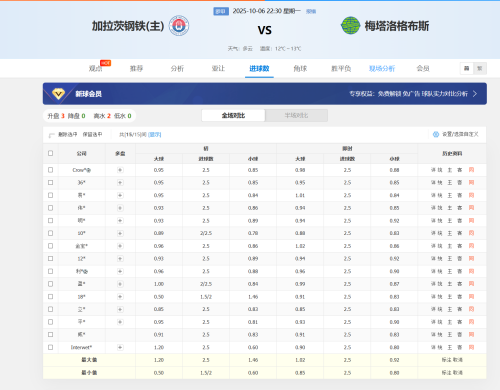500x390 pixels.
Task: Tick the checkbox for the 36* row
Action: (50, 183)
